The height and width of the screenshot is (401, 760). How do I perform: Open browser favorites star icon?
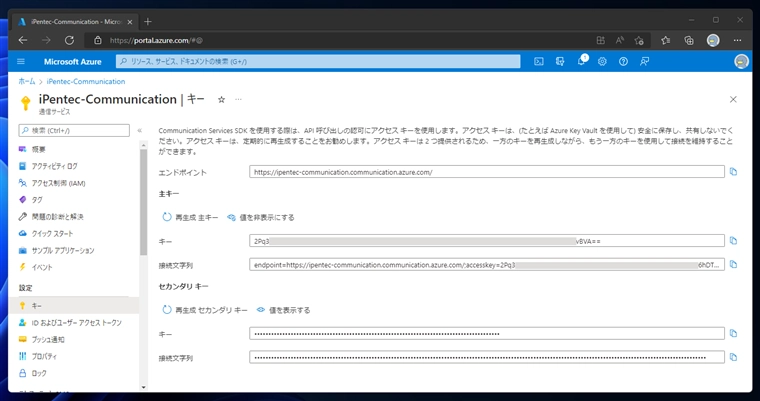coord(665,40)
